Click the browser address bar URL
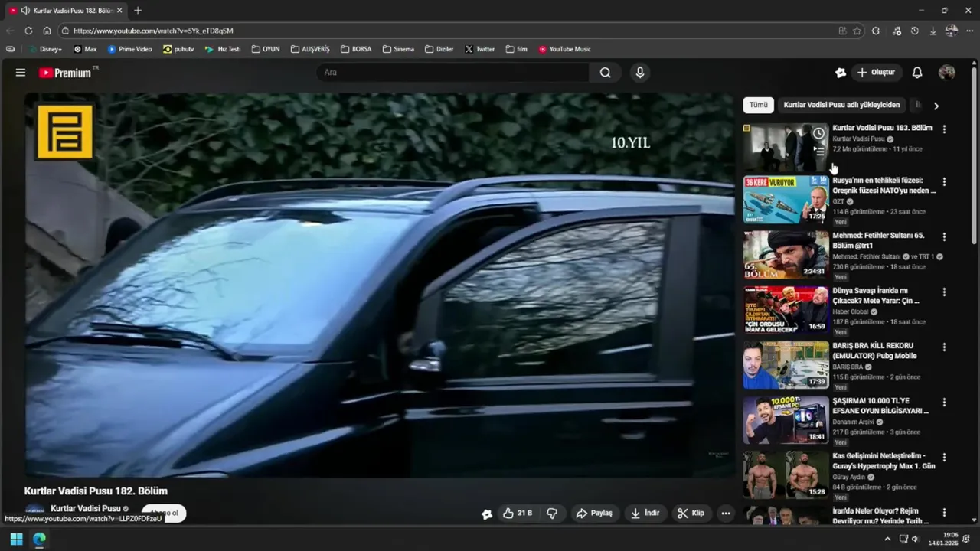 click(153, 31)
